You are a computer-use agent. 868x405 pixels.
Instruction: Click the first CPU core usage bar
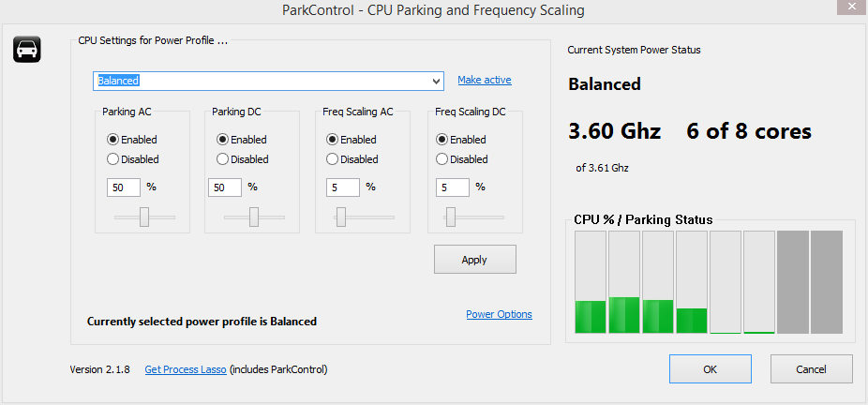591,282
